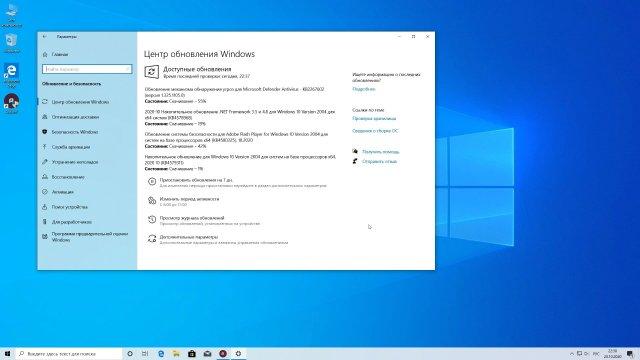The height and width of the screenshot is (360, 640).
Task: Click the Оптимизация доставки sidebar icon
Action: coord(44,117)
